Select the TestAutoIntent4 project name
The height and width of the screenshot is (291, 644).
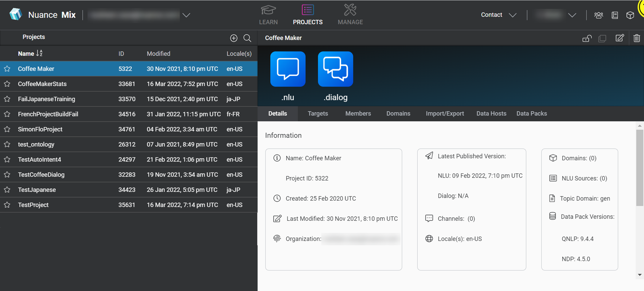[x=39, y=160]
